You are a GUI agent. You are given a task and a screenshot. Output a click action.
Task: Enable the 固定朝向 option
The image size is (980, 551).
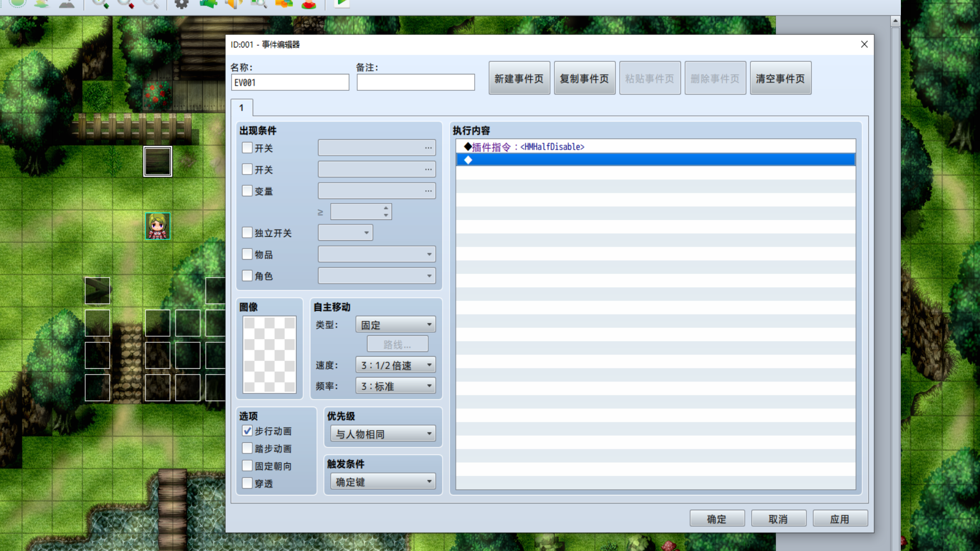247,466
